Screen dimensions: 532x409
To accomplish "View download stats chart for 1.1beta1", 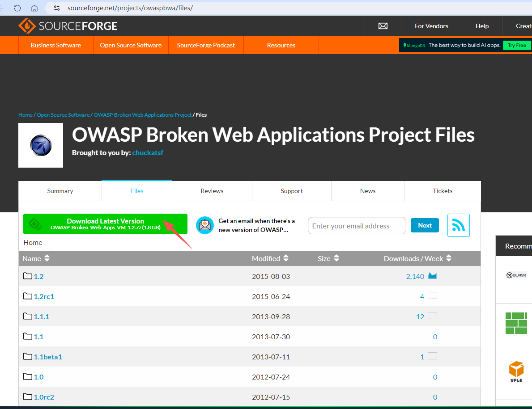I will [x=432, y=356].
